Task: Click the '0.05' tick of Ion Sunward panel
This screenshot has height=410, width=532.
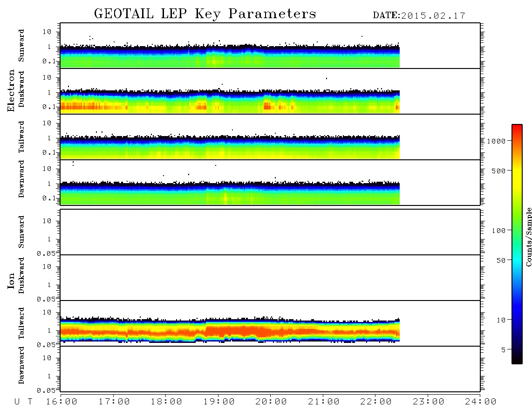Action: tap(46, 253)
